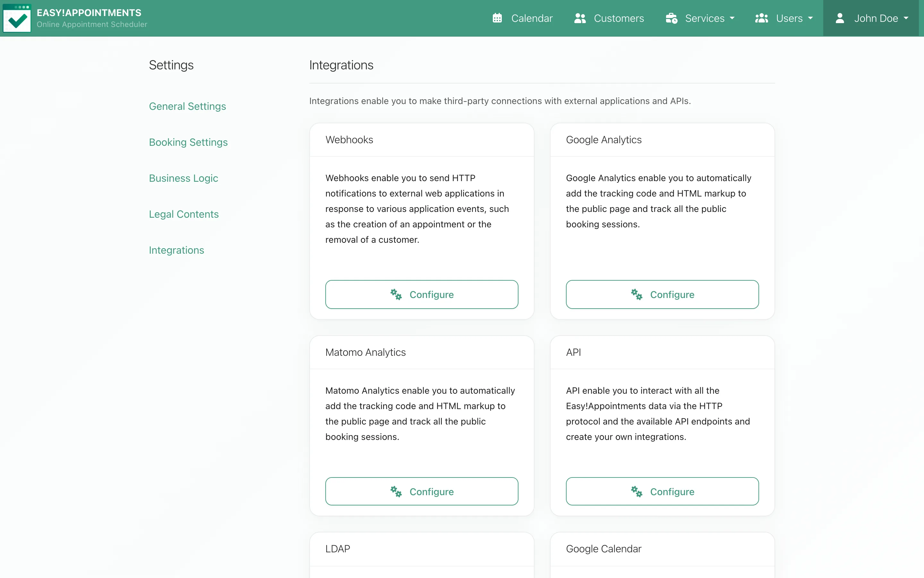Image resolution: width=924 pixels, height=578 pixels.
Task: Click the John Doe profile icon
Action: tap(840, 18)
